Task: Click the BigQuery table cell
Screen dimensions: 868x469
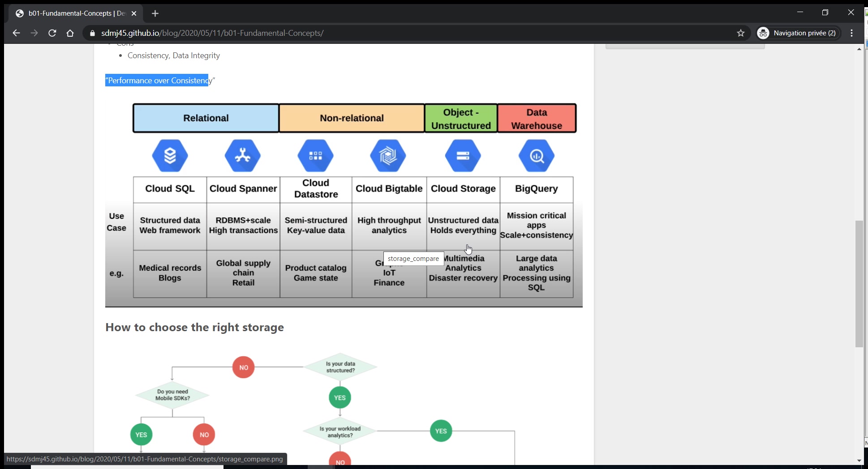Action: [537, 189]
